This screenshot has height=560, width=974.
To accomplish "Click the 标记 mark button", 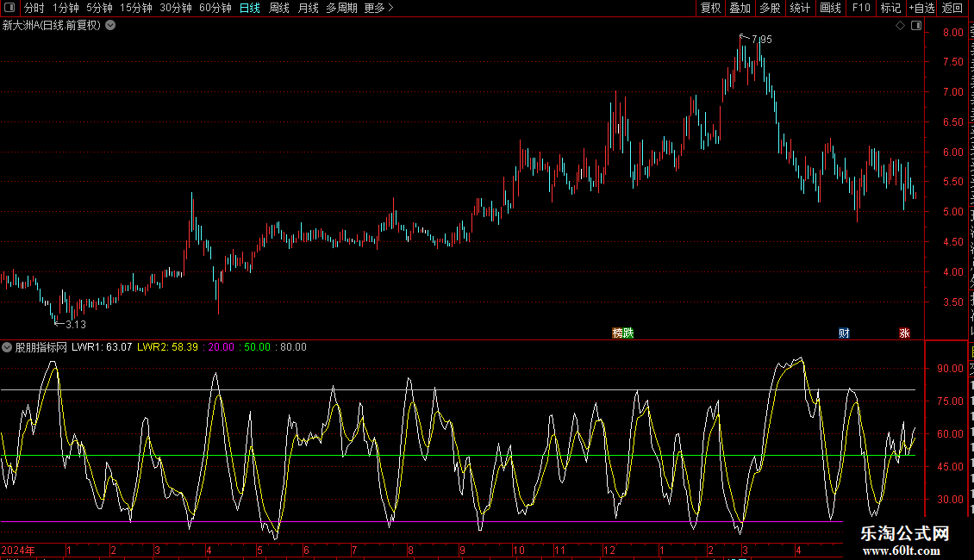I will point(890,8).
